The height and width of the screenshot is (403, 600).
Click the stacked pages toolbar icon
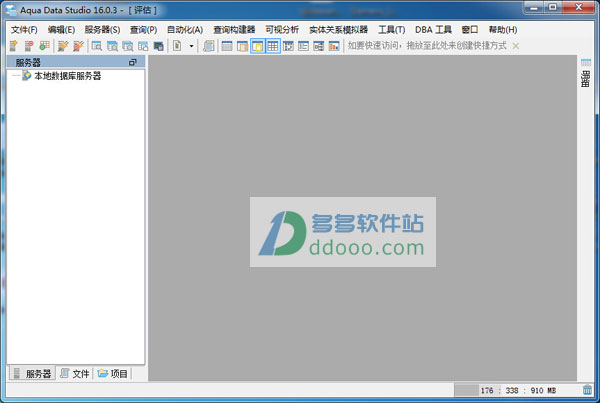(209, 46)
